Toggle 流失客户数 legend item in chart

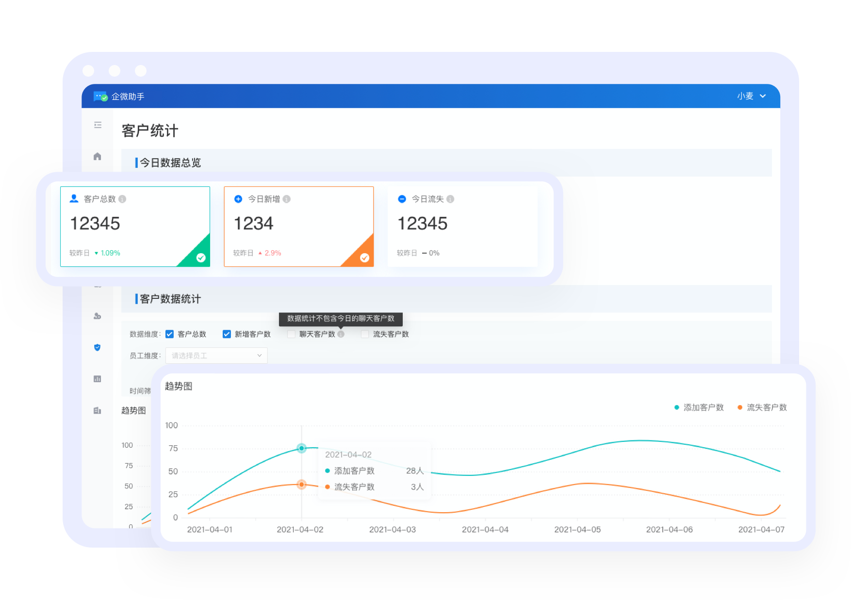(x=762, y=407)
